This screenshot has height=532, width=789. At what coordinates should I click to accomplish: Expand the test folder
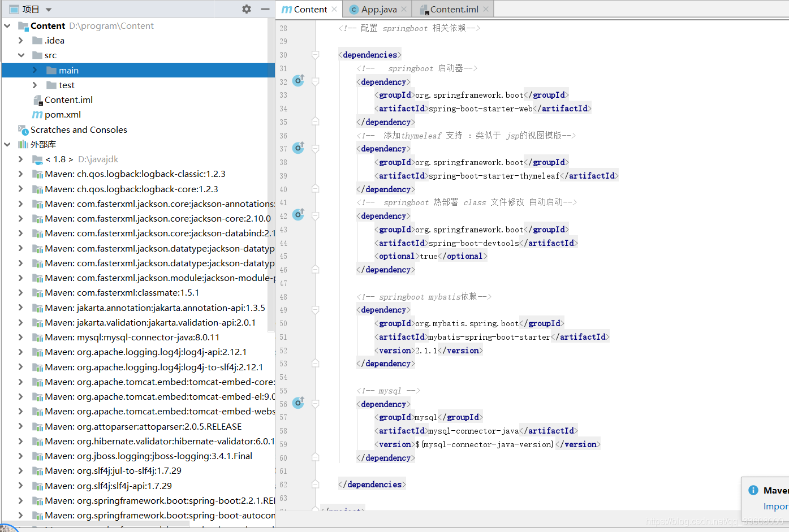(x=35, y=85)
